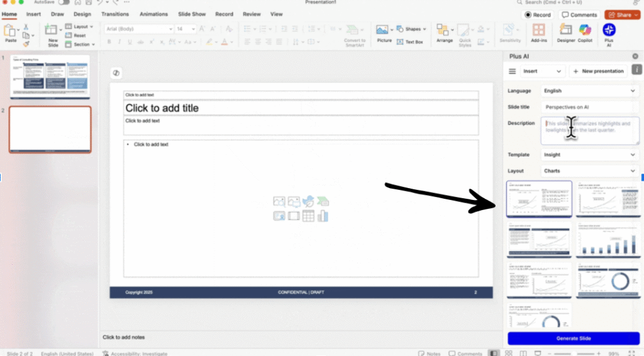The width and height of the screenshot is (644, 356).
Task: Open the Insert dropdown in Plus AI
Action: pos(541,71)
